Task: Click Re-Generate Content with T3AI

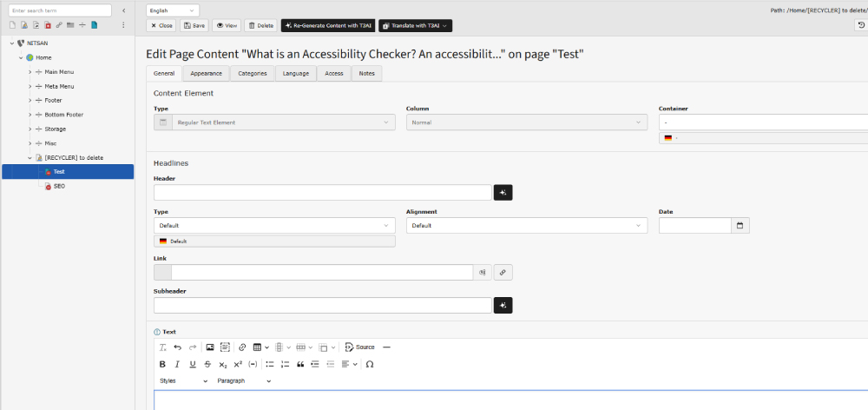Action: 328,25
